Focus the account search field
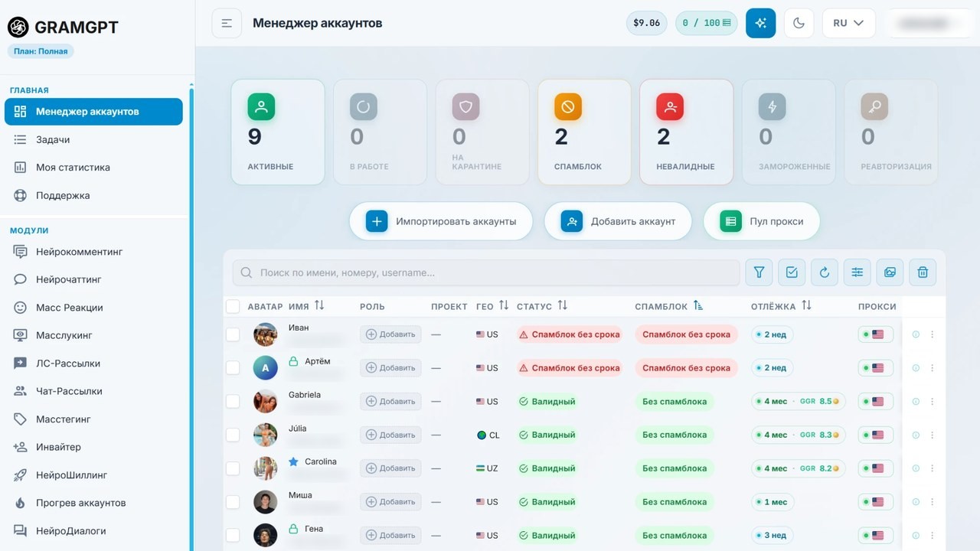 click(486, 272)
